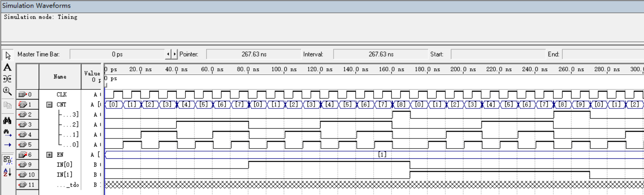Viewport: 644px width, 195px height.
Task: Click the End time field
Action: pyautogui.click(x=603, y=54)
